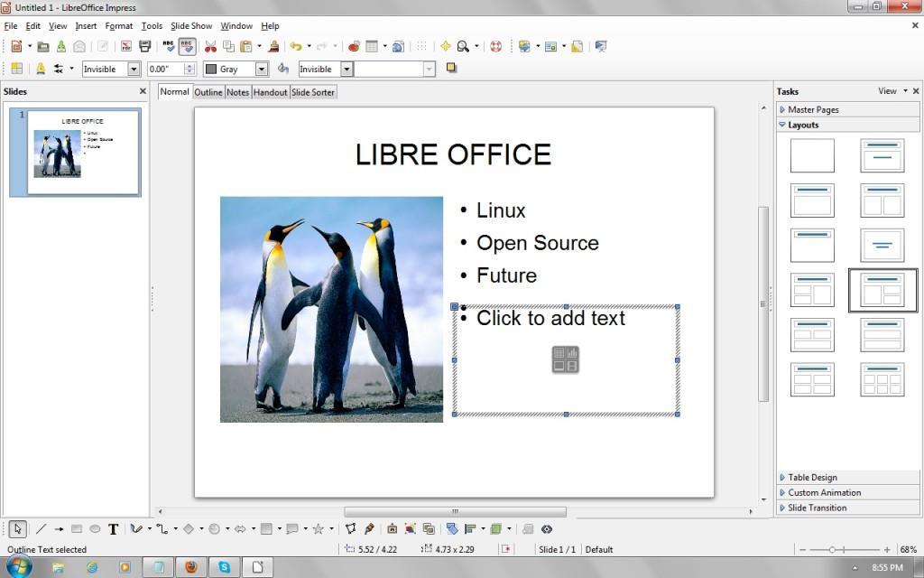Image resolution: width=924 pixels, height=578 pixels.
Task: Select the Rectangle drawing tool
Action: [77, 529]
